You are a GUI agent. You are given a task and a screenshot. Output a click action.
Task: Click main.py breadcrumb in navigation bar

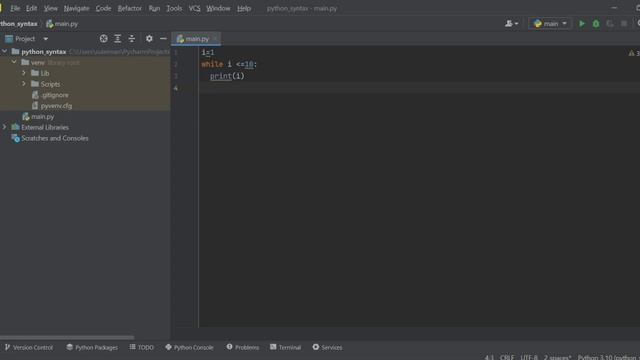click(x=62, y=24)
